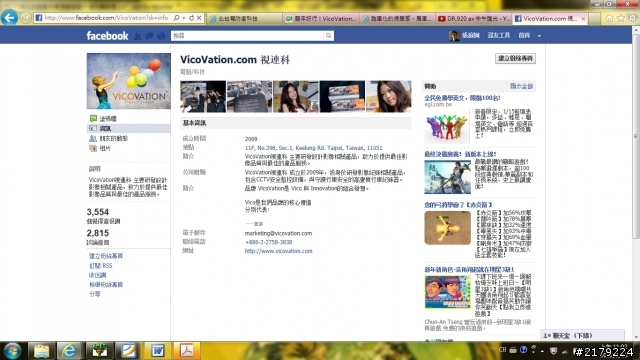Close the active VicoVation.com browser tab
The image size is (640, 360).
583,18
